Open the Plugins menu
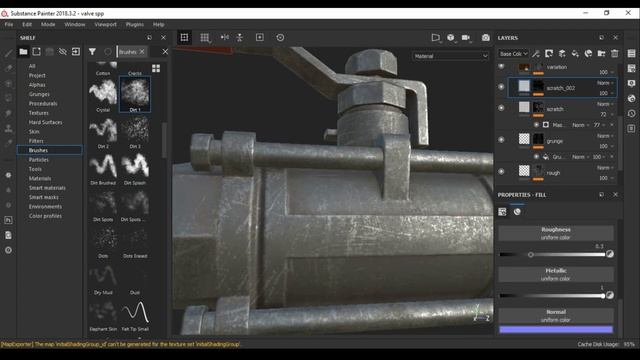The image size is (640, 360). tap(135, 24)
